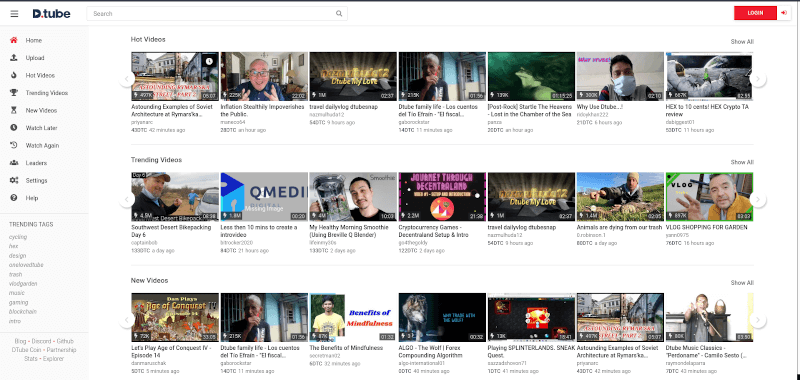Open Playing SPLINTERLANDS video thumbnail

pyautogui.click(x=531, y=317)
